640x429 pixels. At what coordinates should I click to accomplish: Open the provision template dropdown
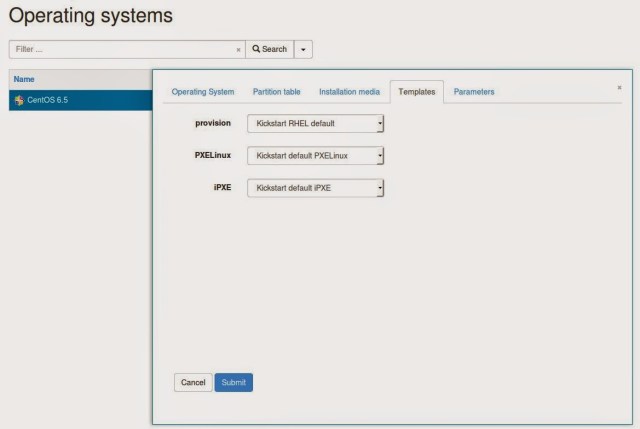(x=315, y=123)
